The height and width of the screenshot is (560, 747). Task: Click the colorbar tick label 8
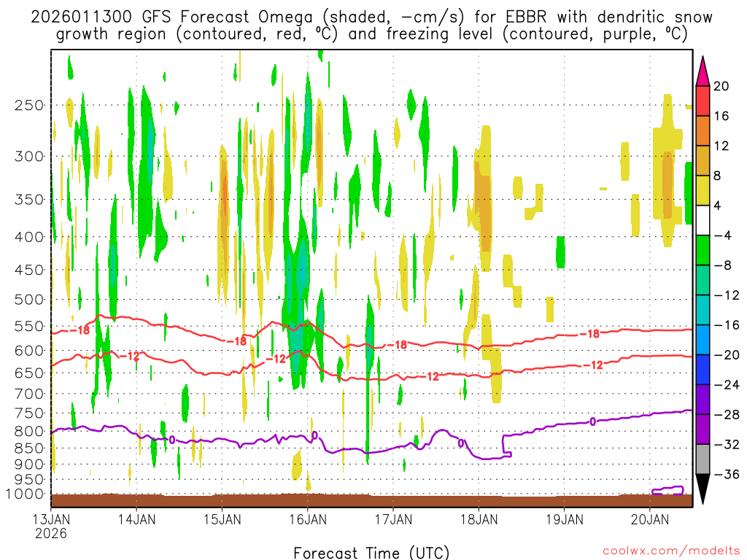(x=717, y=176)
